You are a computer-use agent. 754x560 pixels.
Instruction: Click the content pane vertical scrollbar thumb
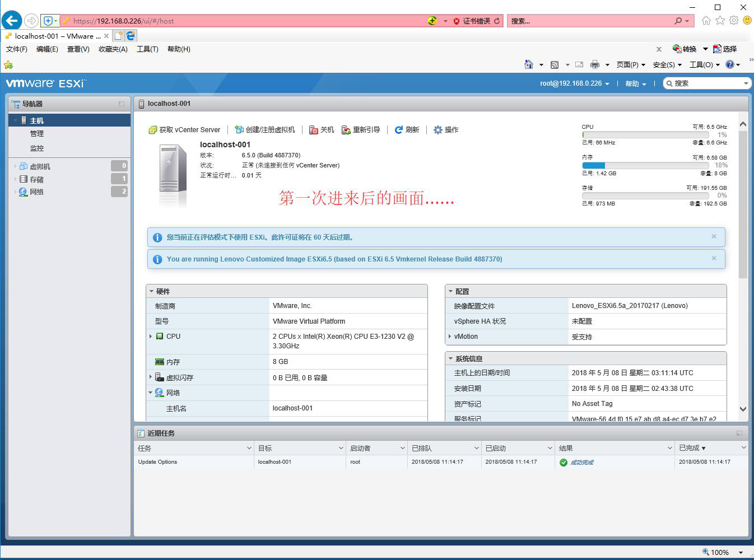click(743, 204)
